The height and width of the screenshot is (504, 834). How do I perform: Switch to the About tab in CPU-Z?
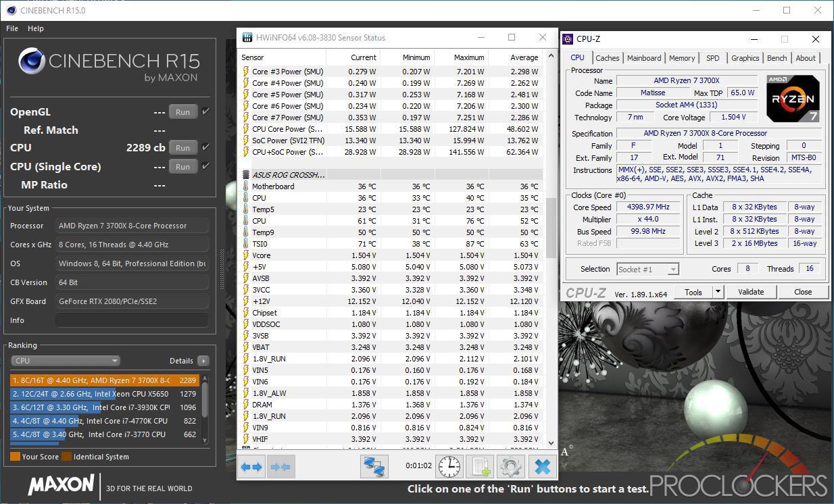pos(806,58)
